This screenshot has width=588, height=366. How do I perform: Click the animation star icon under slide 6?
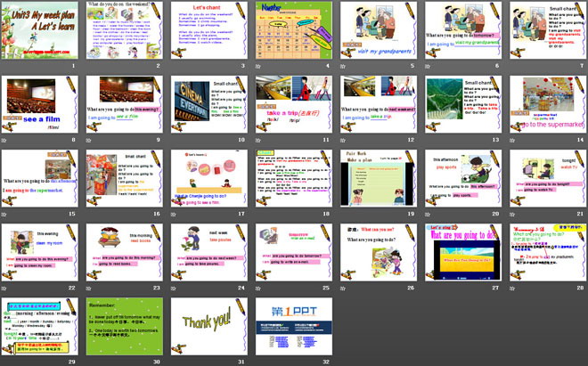click(x=428, y=67)
